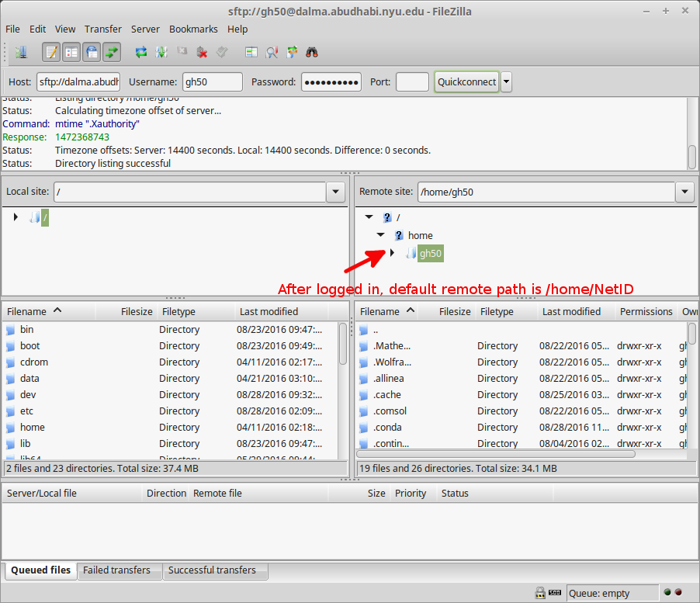Toggle synchronized browsing icon
The width and height of the screenshot is (700, 603).
[292, 53]
